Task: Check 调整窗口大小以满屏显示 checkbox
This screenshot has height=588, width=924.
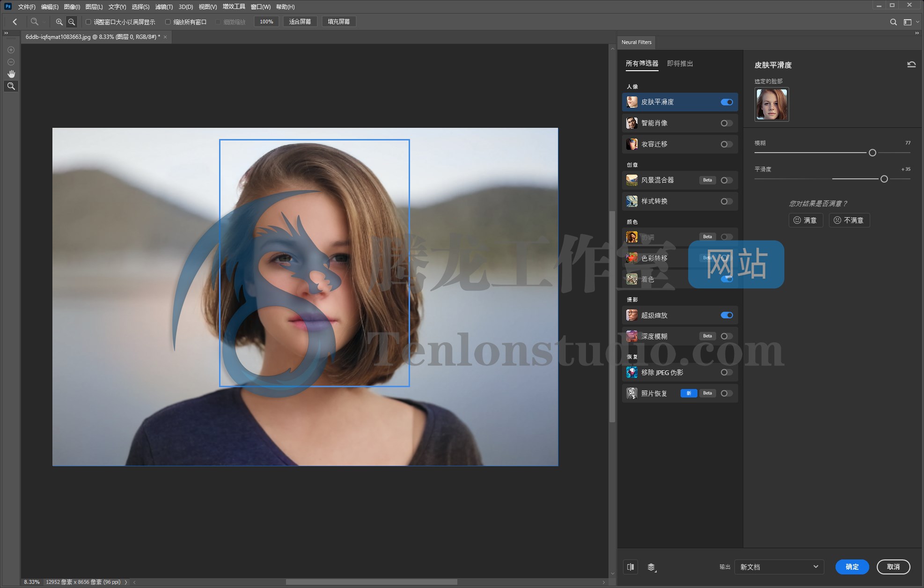Action: coord(88,22)
